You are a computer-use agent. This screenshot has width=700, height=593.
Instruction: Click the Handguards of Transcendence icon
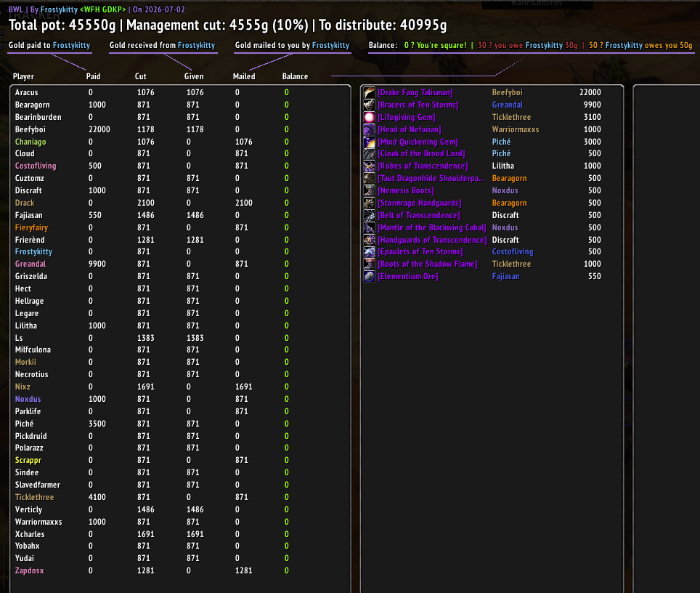[x=369, y=240]
